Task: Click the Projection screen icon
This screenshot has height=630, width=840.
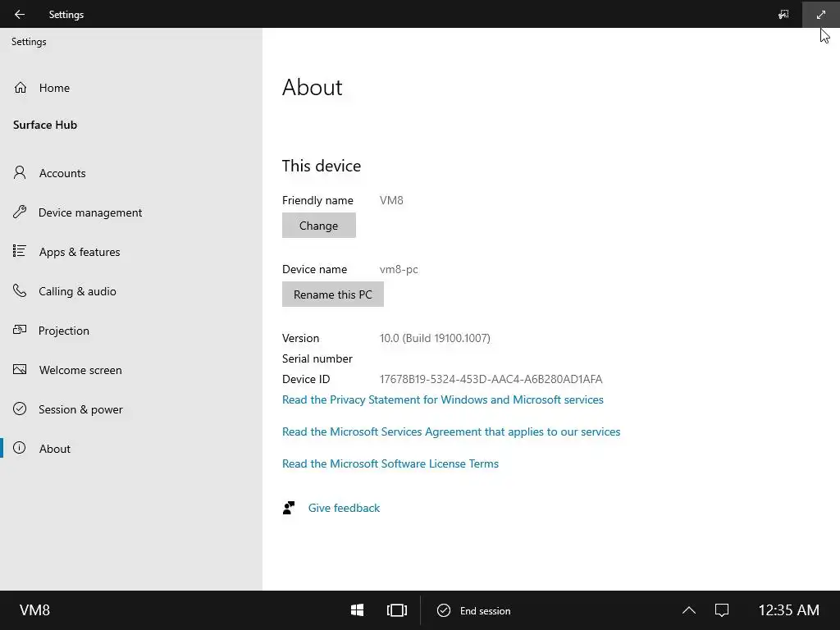Action: coord(20,330)
